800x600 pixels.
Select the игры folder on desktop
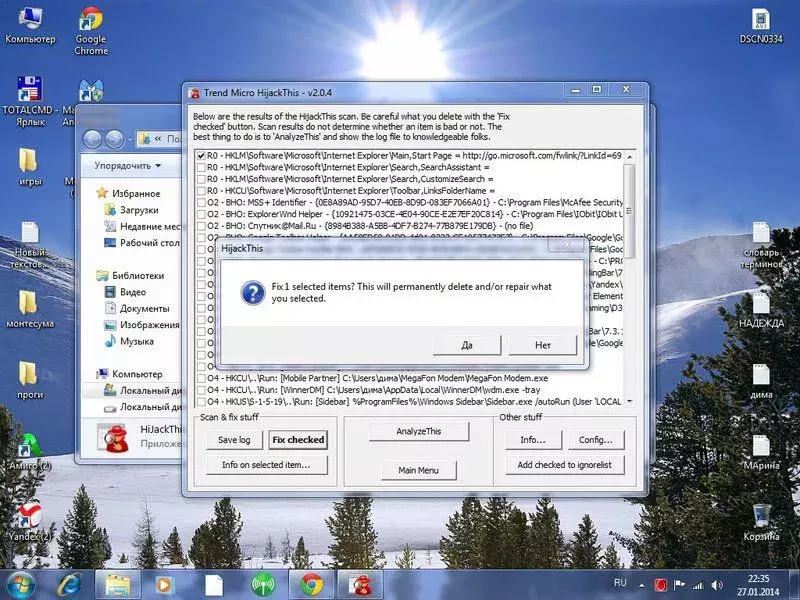pyautogui.click(x=29, y=167)
